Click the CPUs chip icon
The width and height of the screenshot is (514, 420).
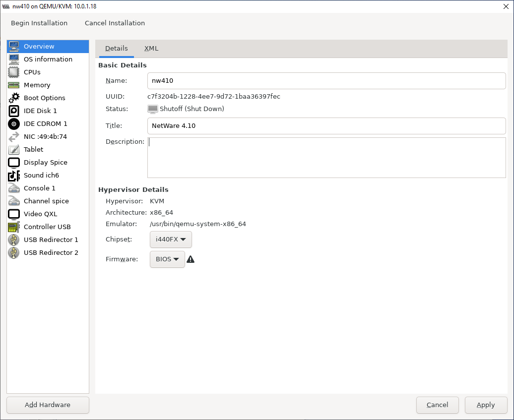14,72
